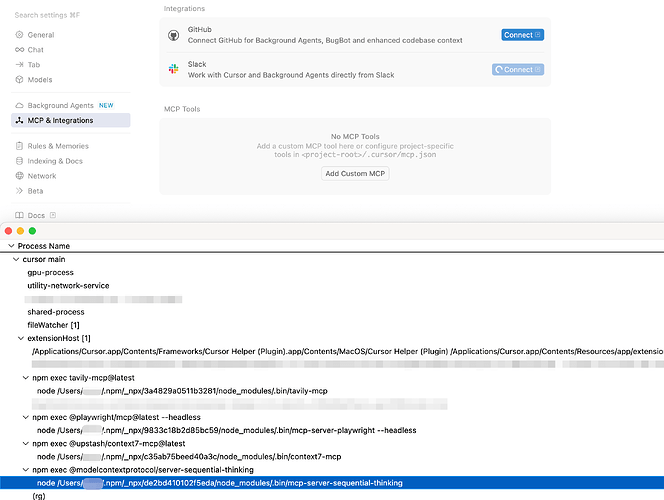Screen dimensions: 664x500
Task: Open the Docs link in sidebar
Action: [x=36, y=215]
